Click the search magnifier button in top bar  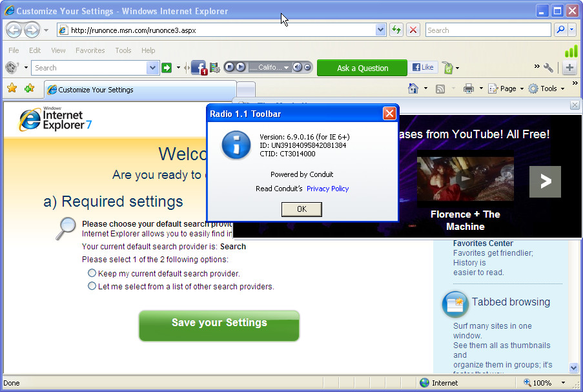click(560, 30)
